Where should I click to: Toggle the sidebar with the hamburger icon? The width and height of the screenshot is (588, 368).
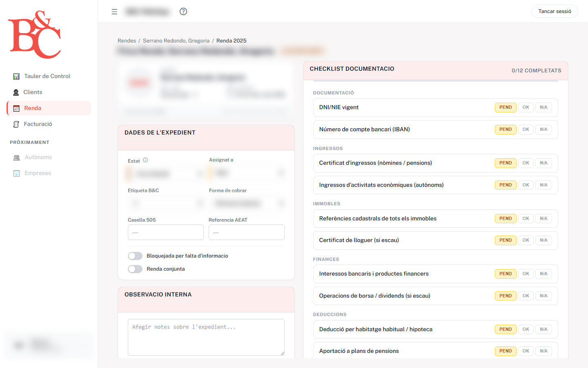[x=114, y=11]
